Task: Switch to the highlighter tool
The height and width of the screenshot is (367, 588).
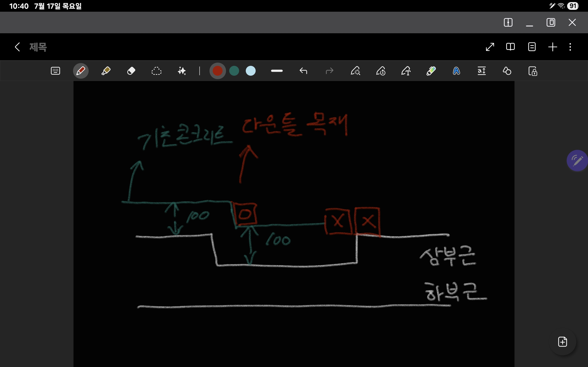Action: coord(106,71)
